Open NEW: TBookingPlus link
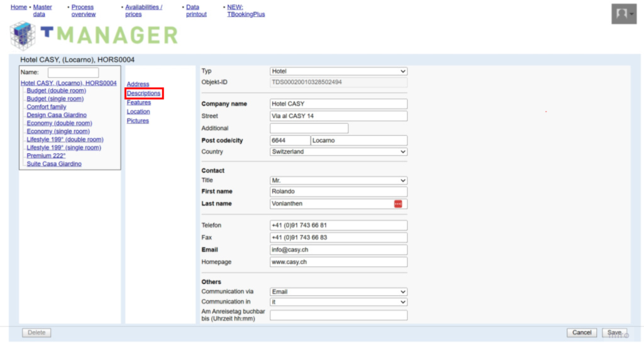Viewport: 644px width, 353px height. pos(246,11)
